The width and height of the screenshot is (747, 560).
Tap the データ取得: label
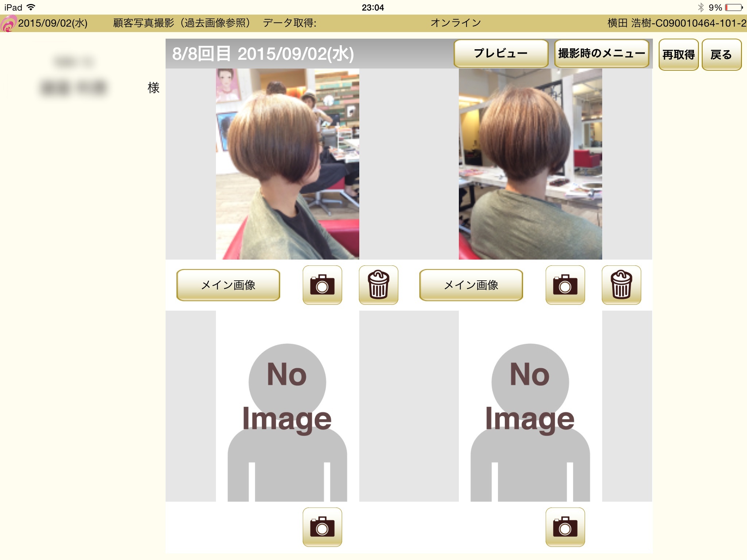[x=290, y=23]
